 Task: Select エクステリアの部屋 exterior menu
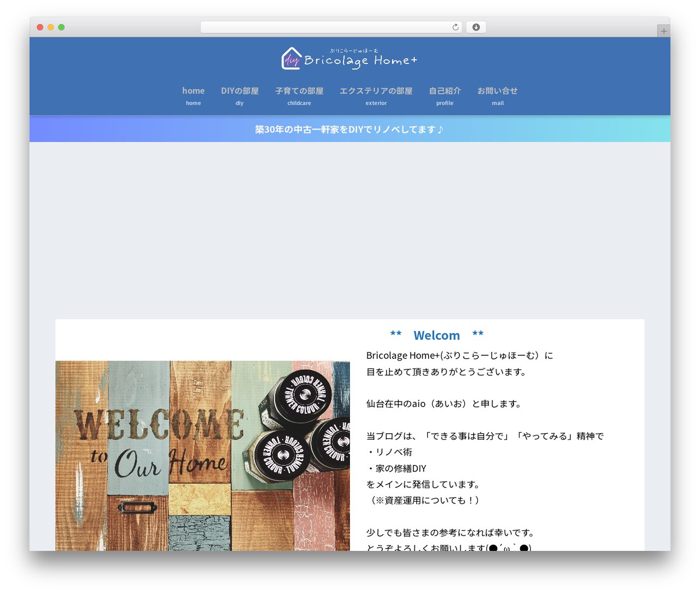pyautogui.click(x=376, y=96)
